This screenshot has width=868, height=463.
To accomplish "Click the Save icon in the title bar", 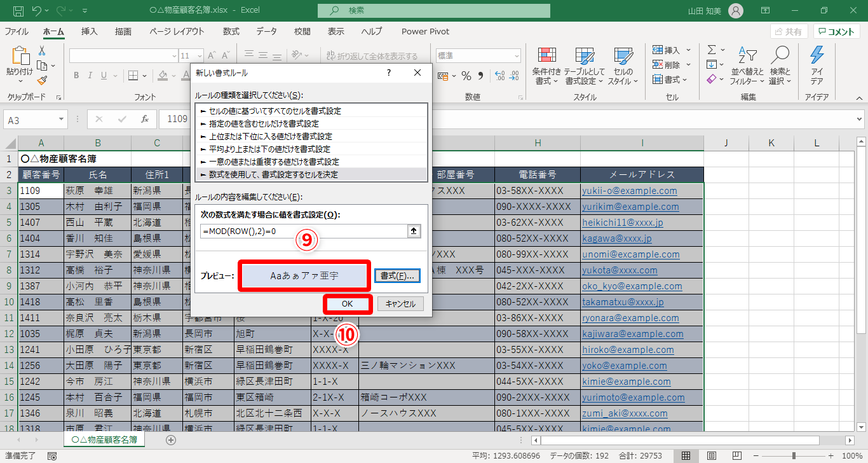I will (x=18, y=11).
